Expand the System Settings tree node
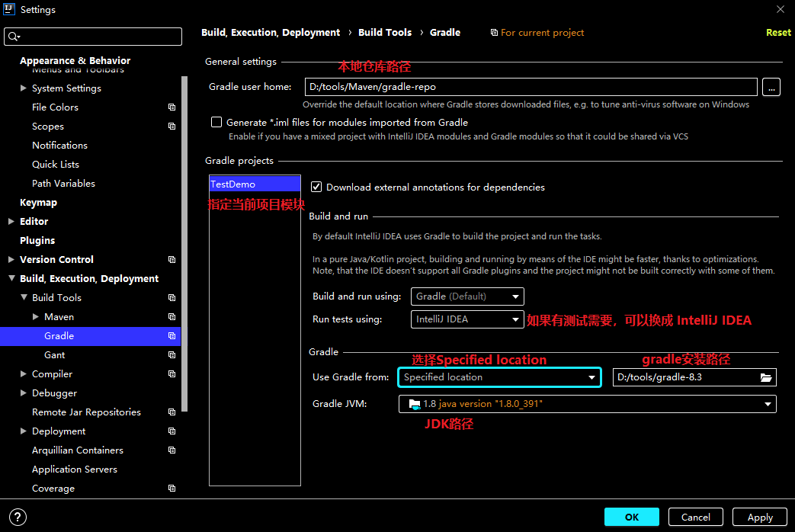 coord(24,88)
